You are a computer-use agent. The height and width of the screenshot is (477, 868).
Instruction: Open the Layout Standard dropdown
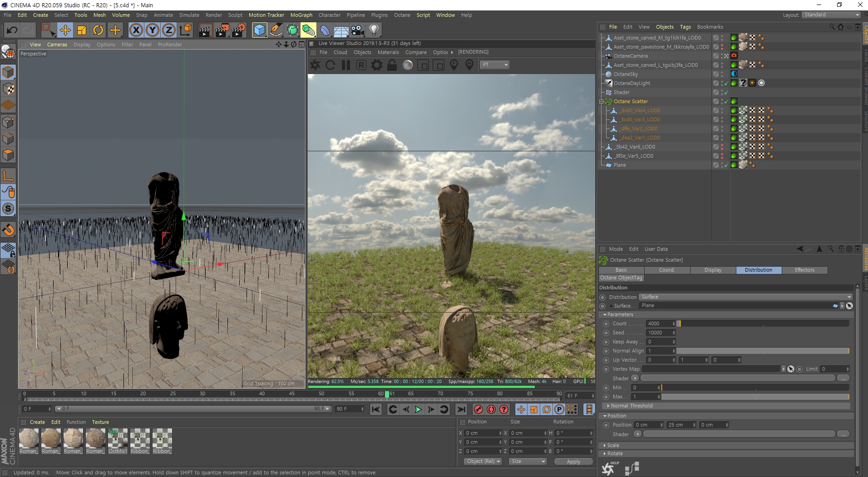(831, 15)
